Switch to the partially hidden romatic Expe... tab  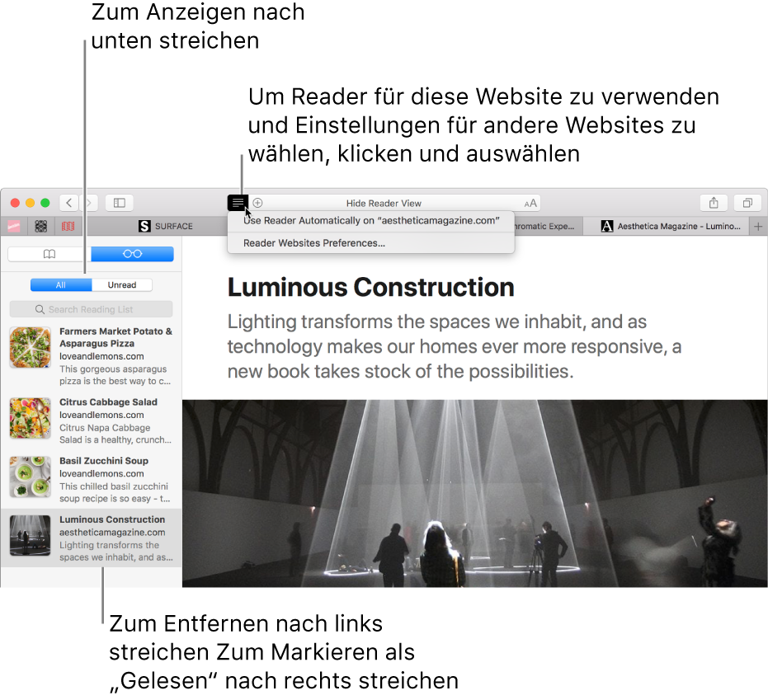tap(548, 226)
